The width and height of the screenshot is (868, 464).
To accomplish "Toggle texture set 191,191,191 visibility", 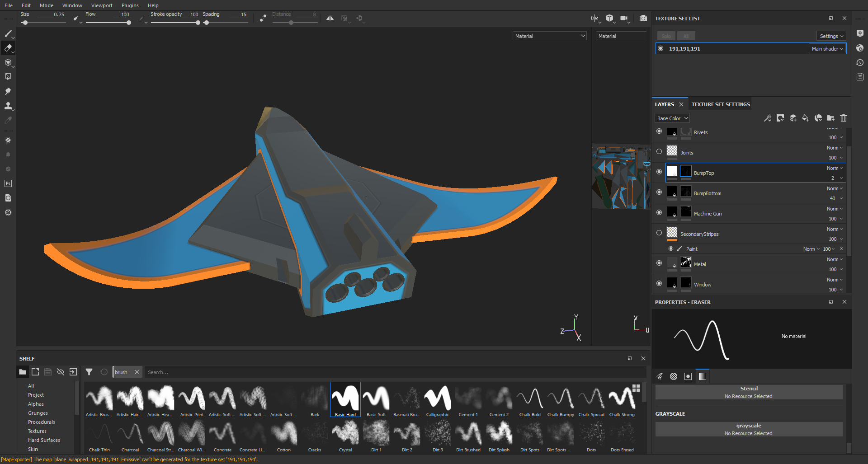I will pos(660,48).
